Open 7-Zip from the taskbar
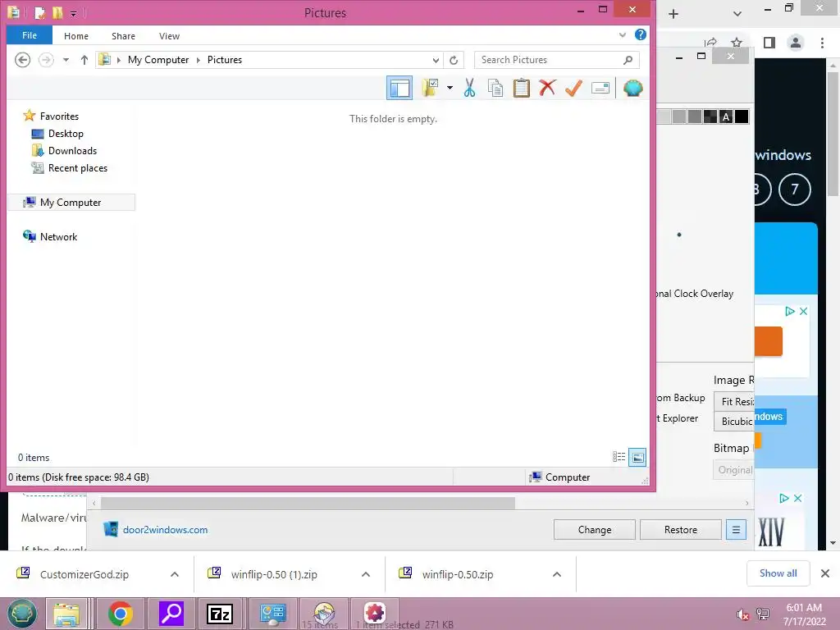 coord(220,614)
